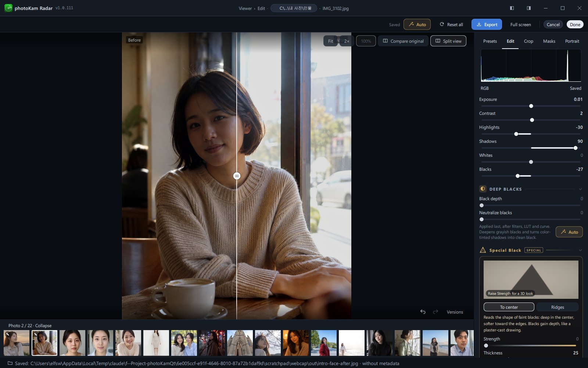Open the folder path dropdown in breadcrumb
The height and width of the screenshot is (368, 588).
point(294,8)
